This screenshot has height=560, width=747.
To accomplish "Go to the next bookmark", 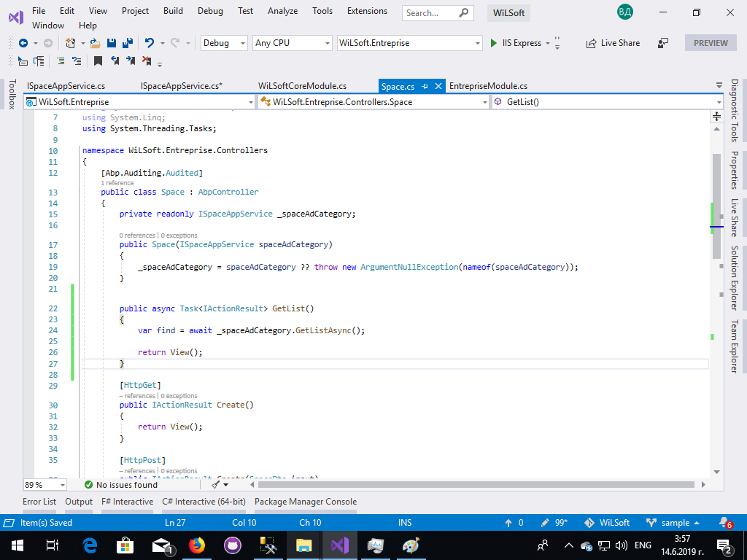I will click(131, 61).
